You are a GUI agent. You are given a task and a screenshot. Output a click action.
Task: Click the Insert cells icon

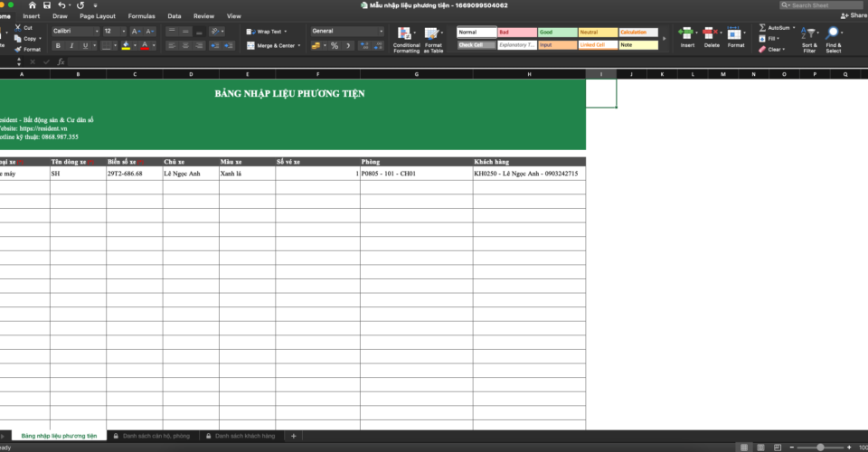(x=687, y=34)
